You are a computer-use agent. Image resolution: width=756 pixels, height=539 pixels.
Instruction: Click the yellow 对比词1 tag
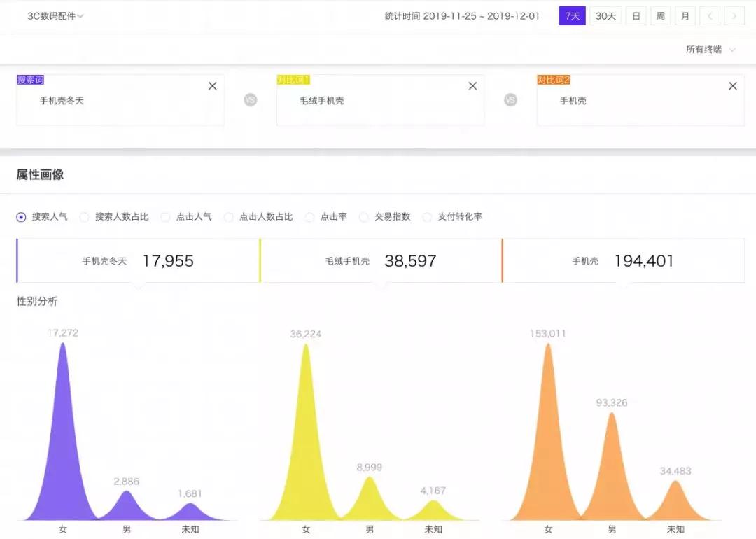(293, 80)
